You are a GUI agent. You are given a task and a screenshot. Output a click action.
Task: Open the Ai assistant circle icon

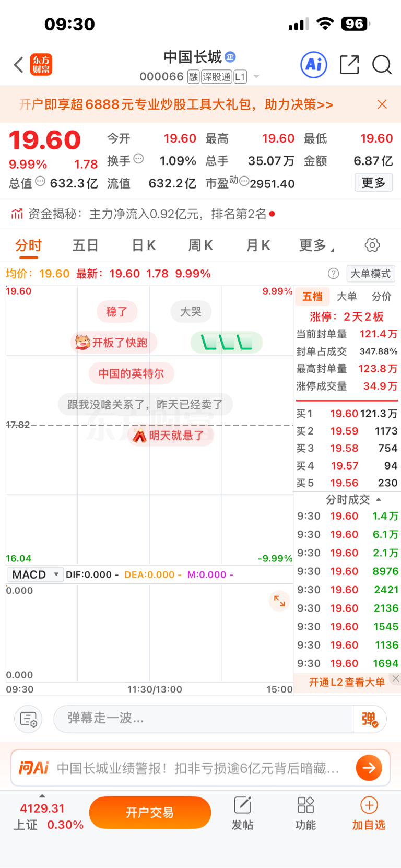click(x=314, y=65)
